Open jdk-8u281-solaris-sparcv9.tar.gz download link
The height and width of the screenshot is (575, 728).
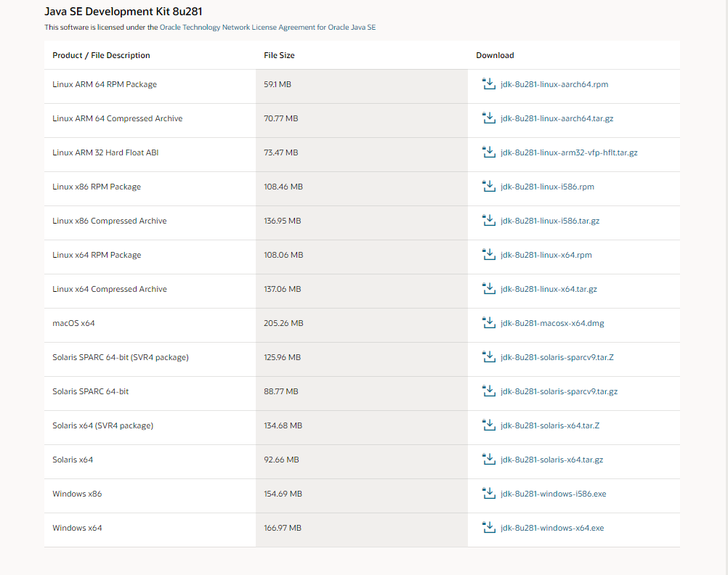tap(559, 391)
